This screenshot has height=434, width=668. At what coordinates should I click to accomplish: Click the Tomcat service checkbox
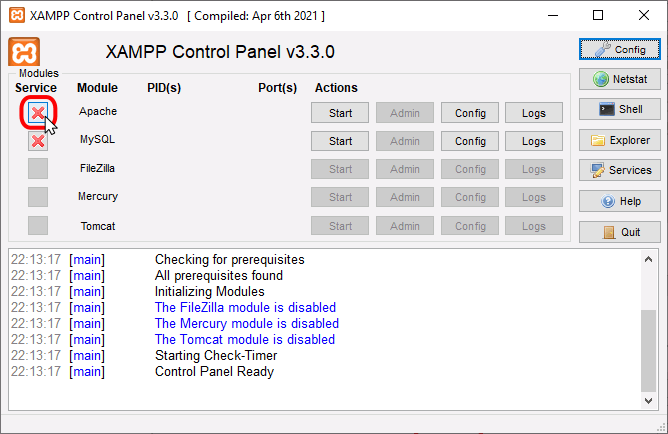[38, 225]
